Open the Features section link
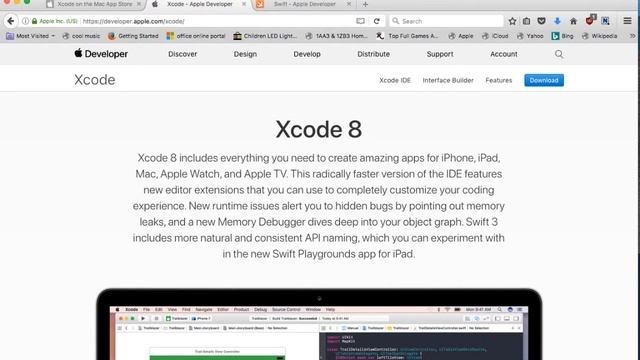Screen dimensions: 640x360 [x=499, y=80]
